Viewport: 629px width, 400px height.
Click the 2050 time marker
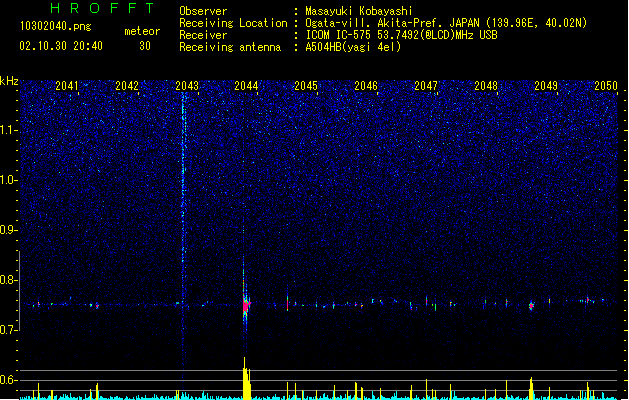(606, 86)
